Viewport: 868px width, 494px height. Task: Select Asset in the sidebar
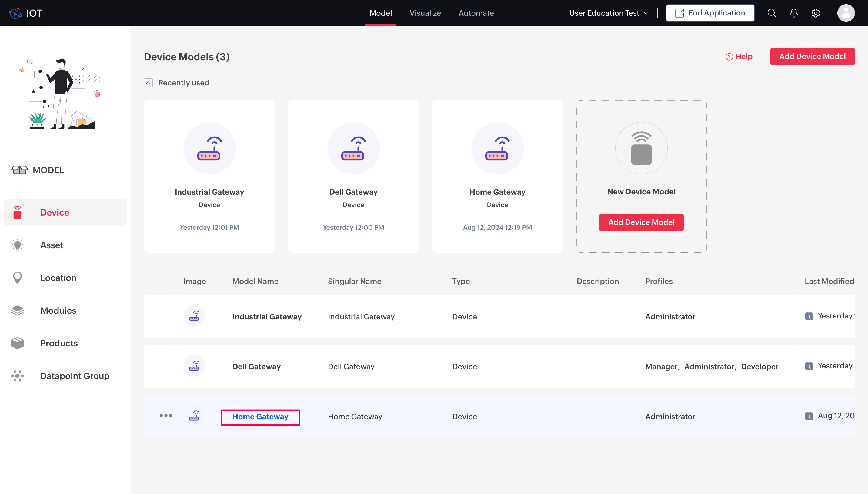click(x=52, y=245)
